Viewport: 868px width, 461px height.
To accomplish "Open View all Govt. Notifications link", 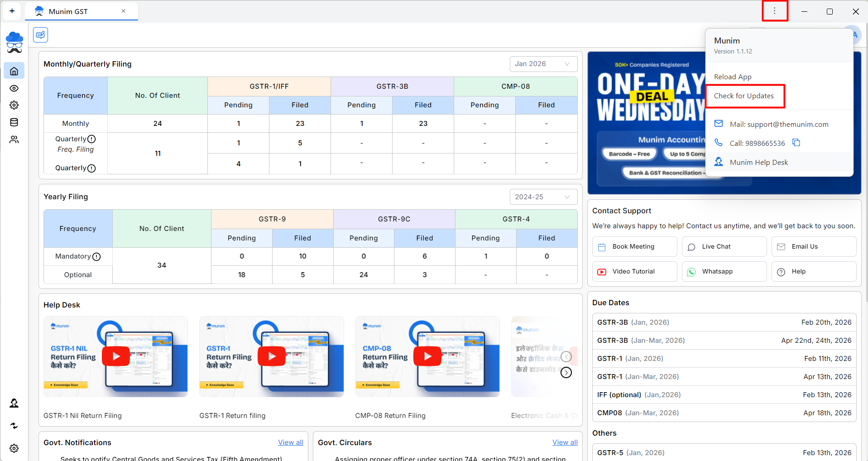I will click(290, 442).
